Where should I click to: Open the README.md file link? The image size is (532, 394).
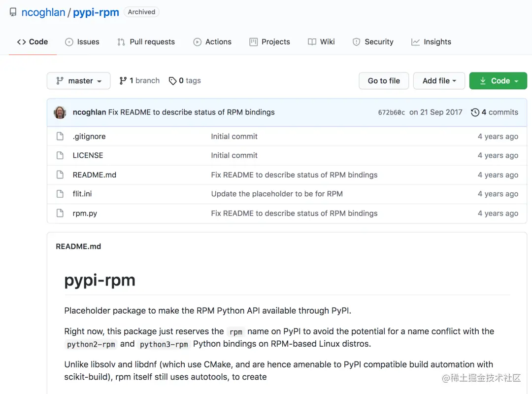pyautogui.click(x=95, y=175)
